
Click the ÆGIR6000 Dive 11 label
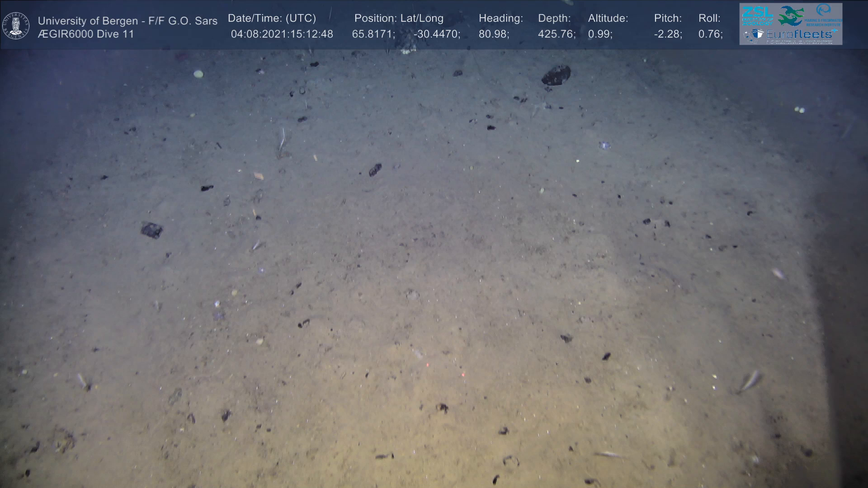(x=86, y=34)
